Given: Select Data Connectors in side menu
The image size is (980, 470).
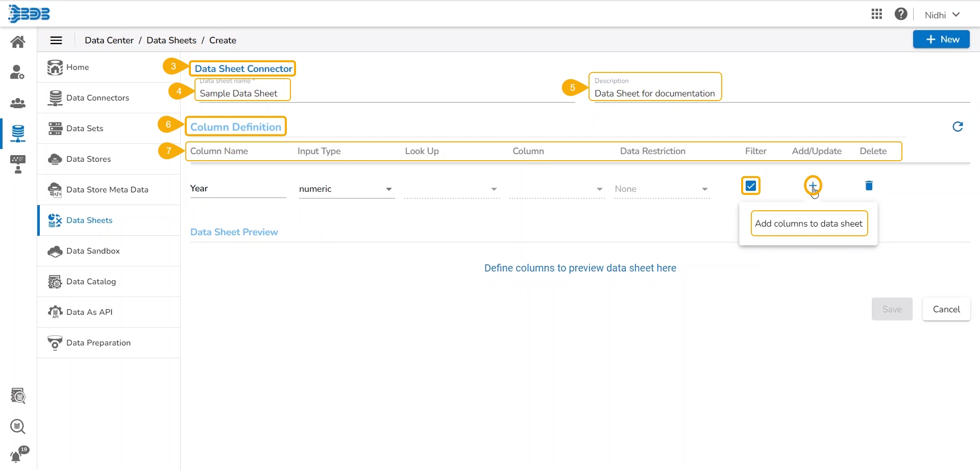Looking at the screenshot, I should (x=97, y=98).
